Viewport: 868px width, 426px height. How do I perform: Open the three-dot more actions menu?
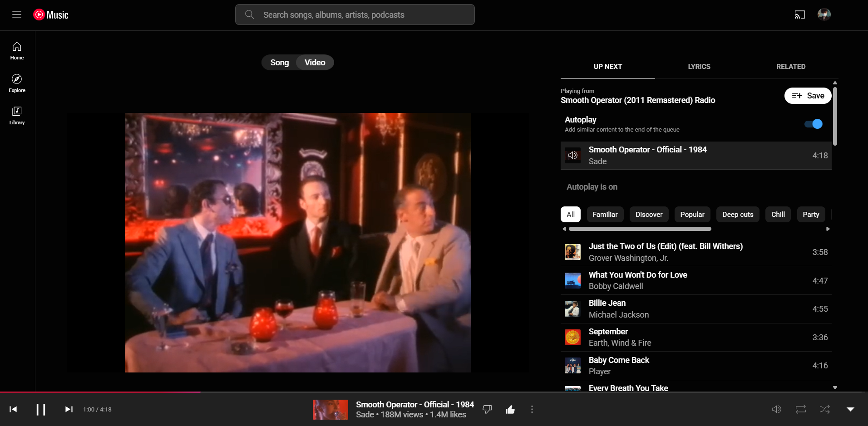tap(532, 409)
